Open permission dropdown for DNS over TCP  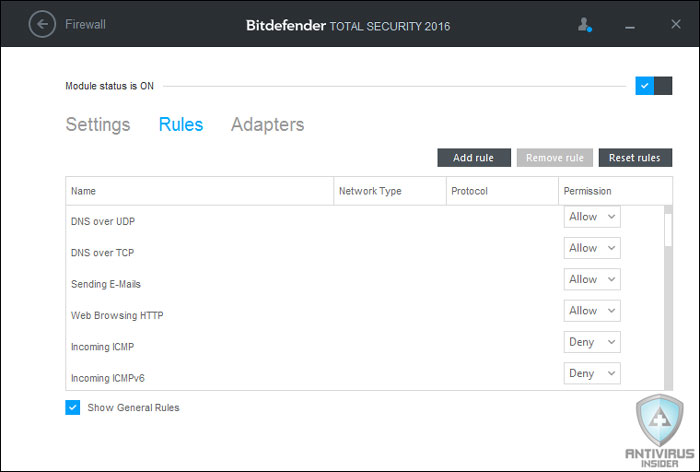[x=592, y=248]
